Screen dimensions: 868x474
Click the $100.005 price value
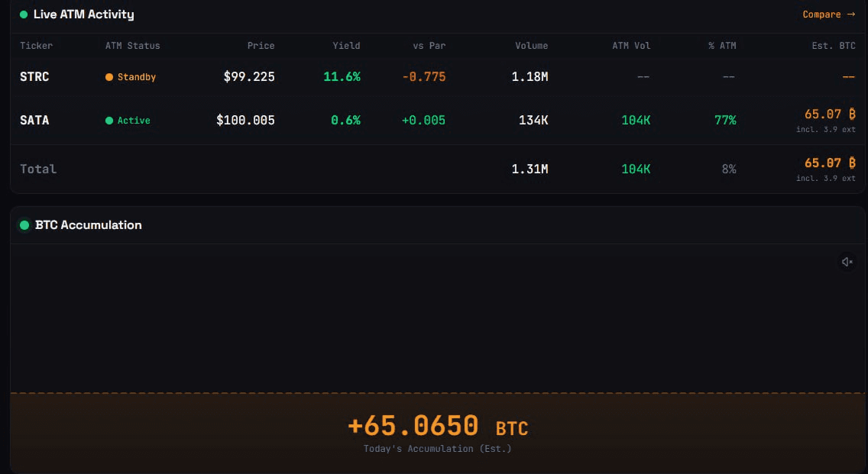click(245, 120)
